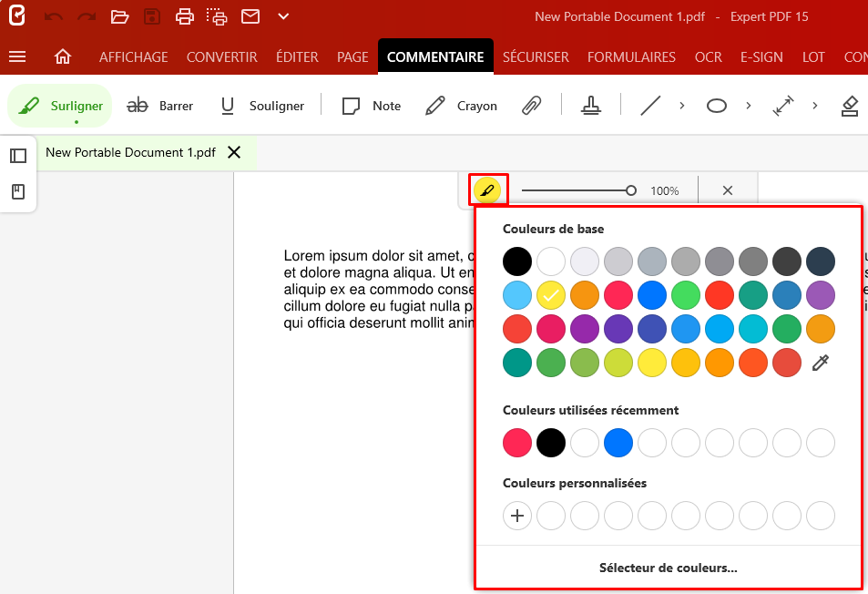Go to the home screen icon

pos(63,56)
